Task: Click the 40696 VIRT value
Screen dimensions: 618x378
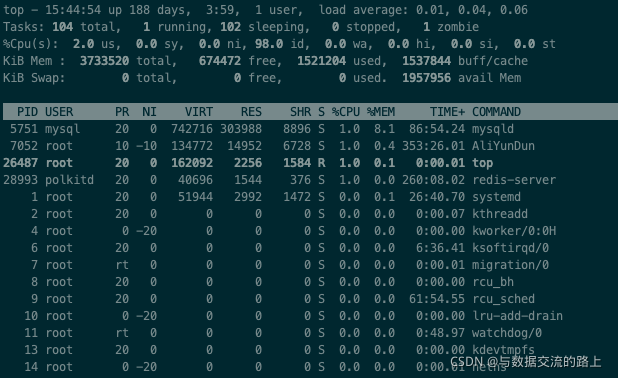Action: point(195,180)
